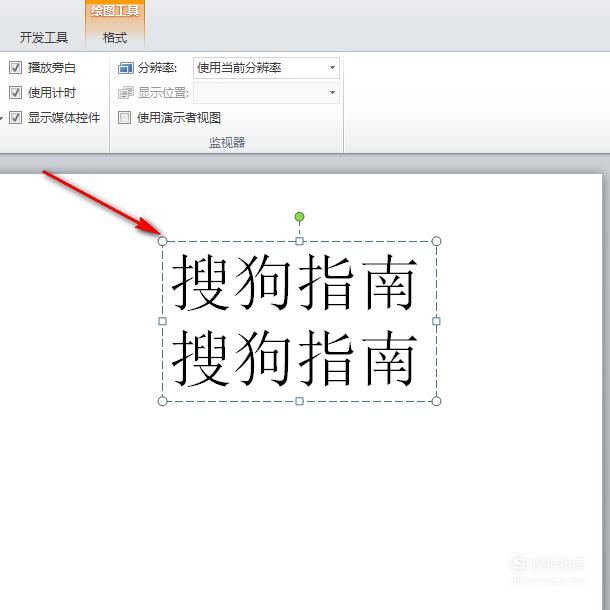Click the top-left corner sizing handle
Screen dimensions: 610x610
(163, 241)
